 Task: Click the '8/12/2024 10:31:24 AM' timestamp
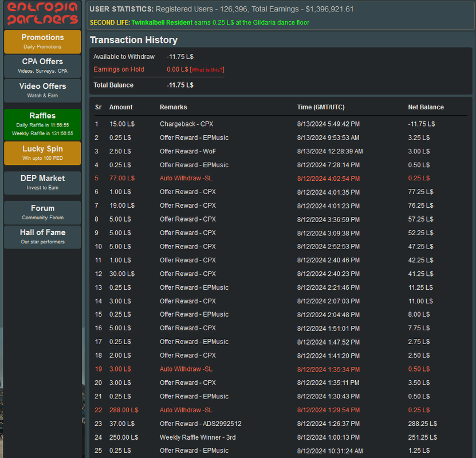330,451
